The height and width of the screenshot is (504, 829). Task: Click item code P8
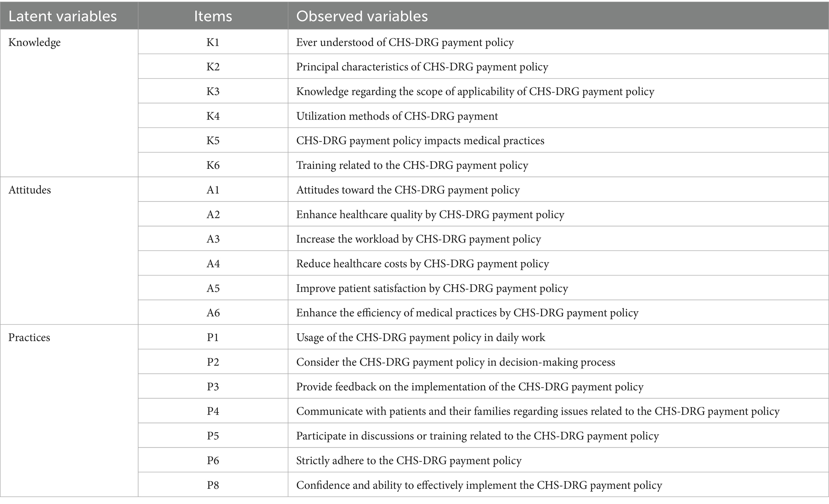coord(213,485)
